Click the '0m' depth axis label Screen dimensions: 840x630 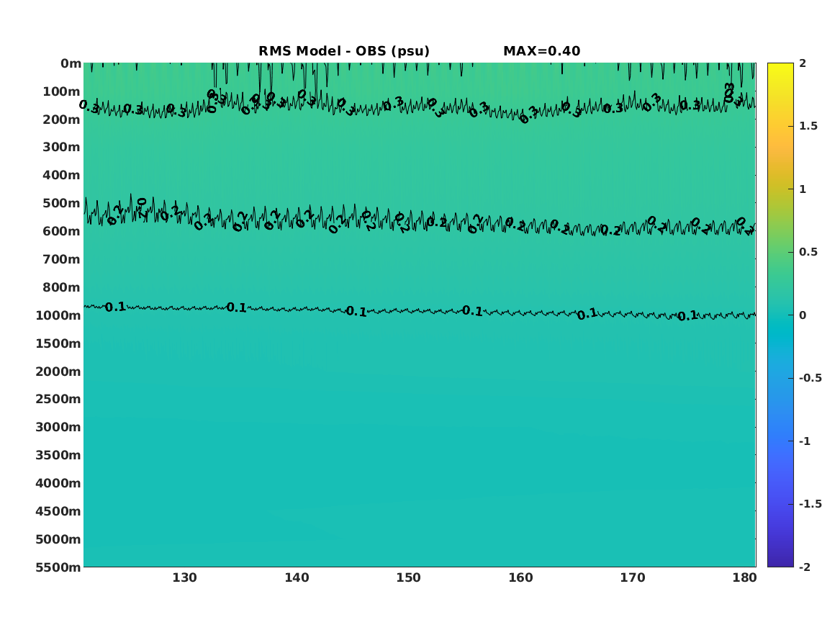[71, 64]
